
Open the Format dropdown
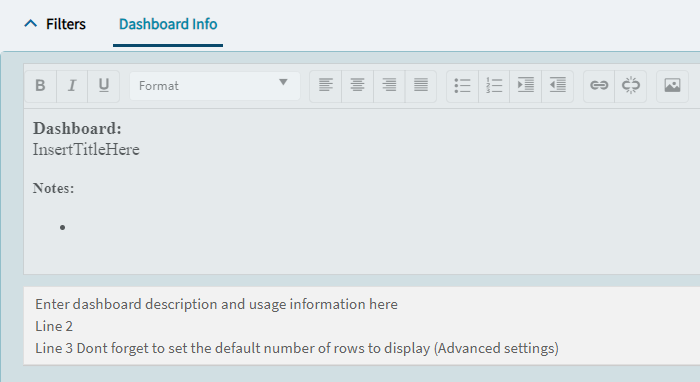(x=215, y=86)
